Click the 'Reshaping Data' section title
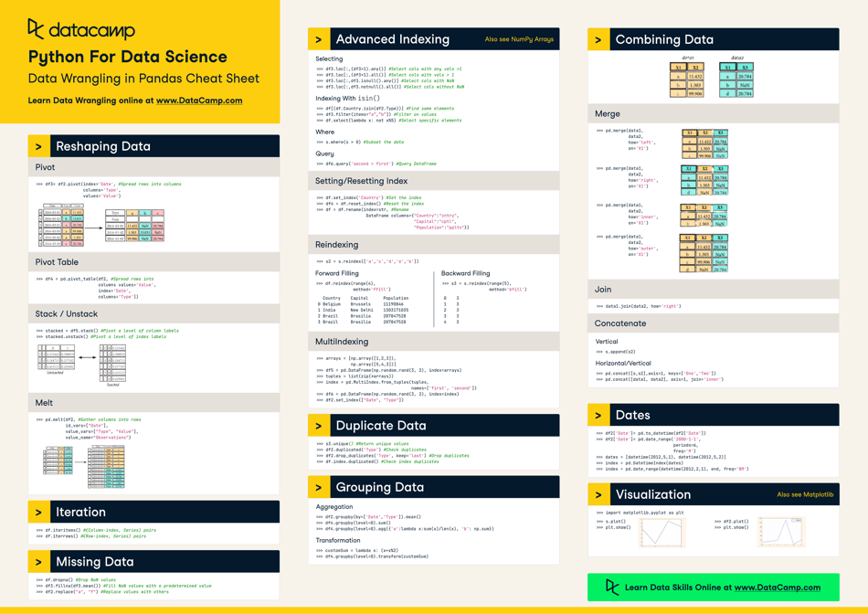The height and width of the screenshot is (614, 868). point(103,146)
